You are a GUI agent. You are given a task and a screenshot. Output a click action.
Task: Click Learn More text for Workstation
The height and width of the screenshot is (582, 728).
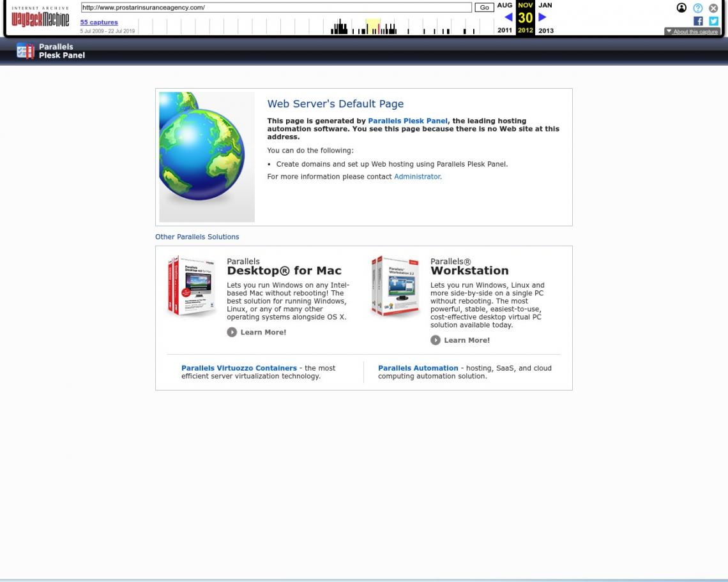(467, 340)
